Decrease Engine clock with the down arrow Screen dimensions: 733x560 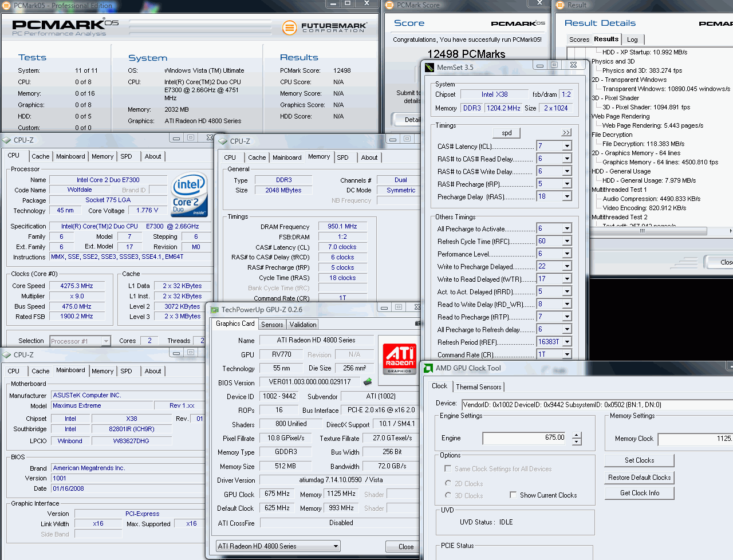pos(576,442)
